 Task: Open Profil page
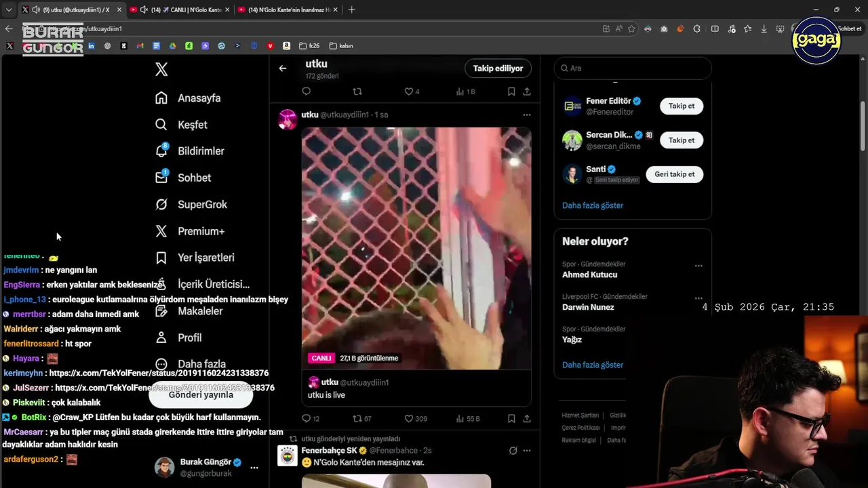tap(178, 338)
